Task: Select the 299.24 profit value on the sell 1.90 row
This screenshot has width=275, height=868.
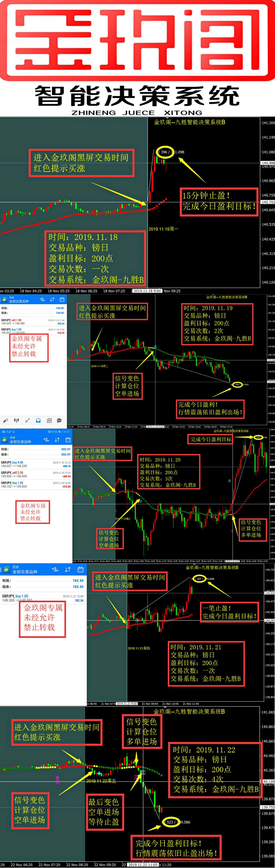Action: click(x=61, y=323)
